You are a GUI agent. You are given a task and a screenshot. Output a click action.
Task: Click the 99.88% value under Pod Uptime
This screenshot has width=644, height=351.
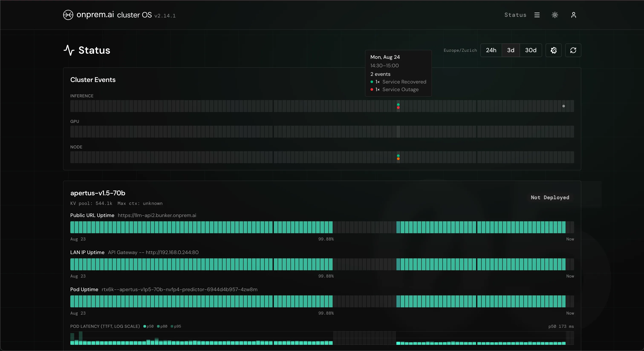pos(326,313)
